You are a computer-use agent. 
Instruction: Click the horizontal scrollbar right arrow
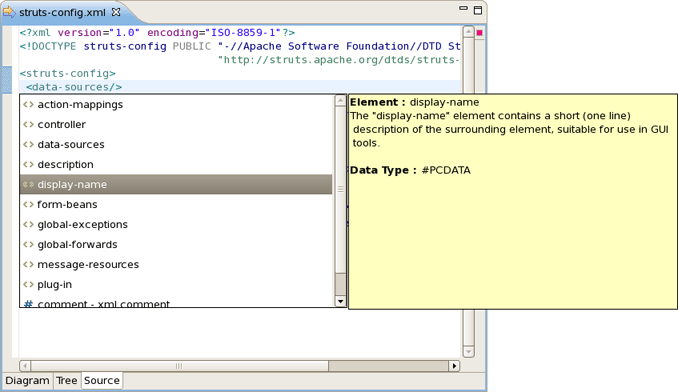pyautogui.click(x=454, y=366)
